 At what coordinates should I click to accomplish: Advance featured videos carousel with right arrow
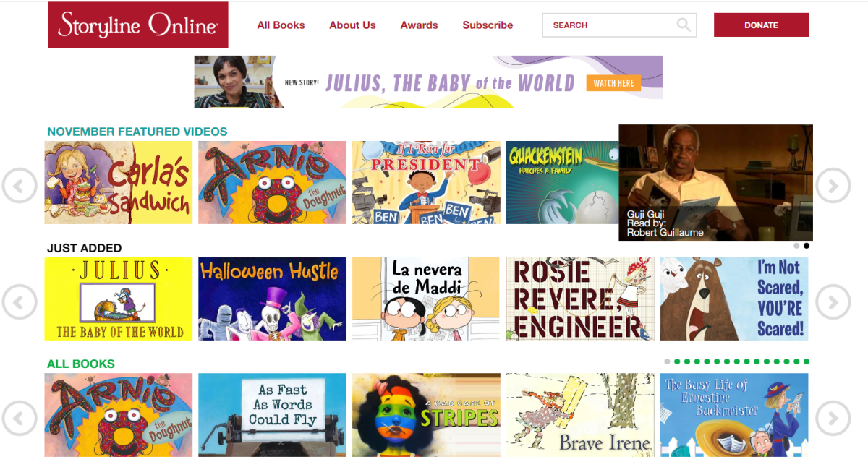pos(833,187)
